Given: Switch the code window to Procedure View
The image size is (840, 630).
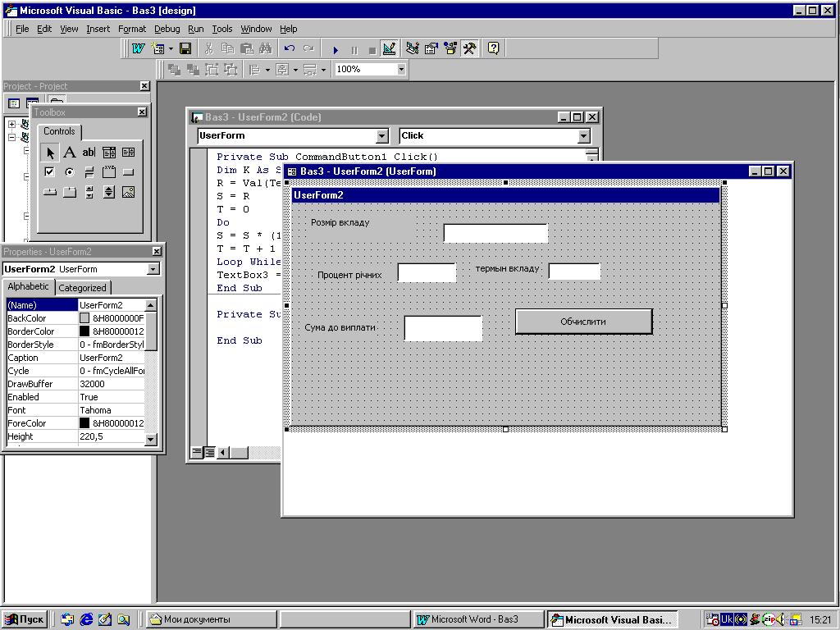Looking at the screenshot, I should point(197,453).
